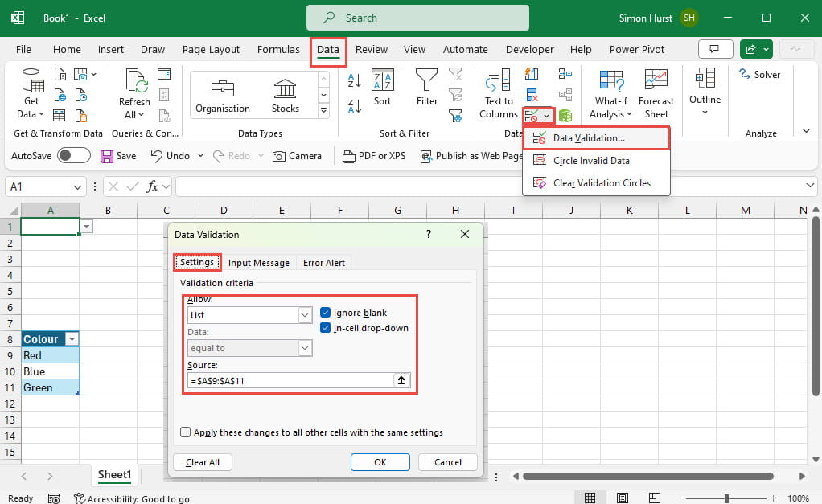
Task: Toggle the AutoSave switch
Action: point(73,156)
